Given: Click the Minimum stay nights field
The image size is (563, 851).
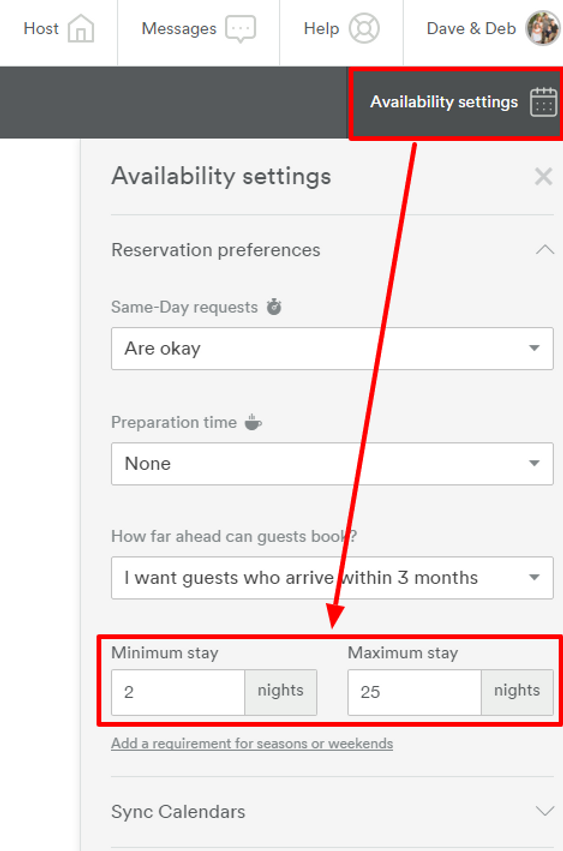Looking at the screenshot, I should [178, 692].
